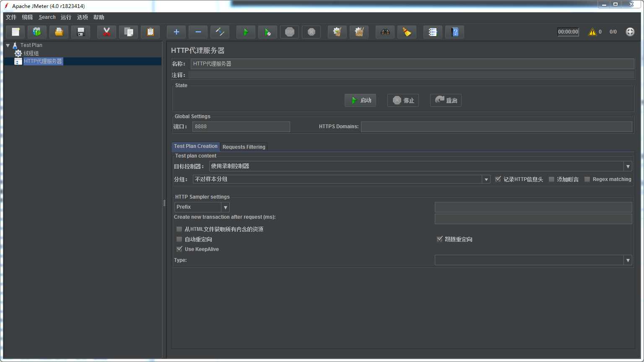
Task: Click the 启动 button
Action: pos(361,100)
